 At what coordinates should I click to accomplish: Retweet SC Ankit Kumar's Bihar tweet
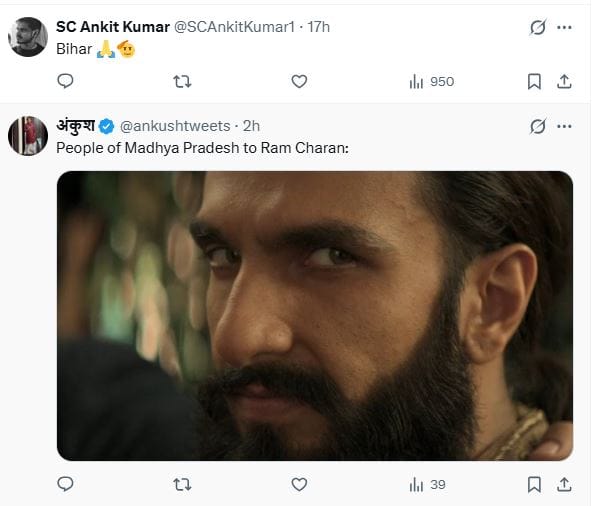(182, 81)
